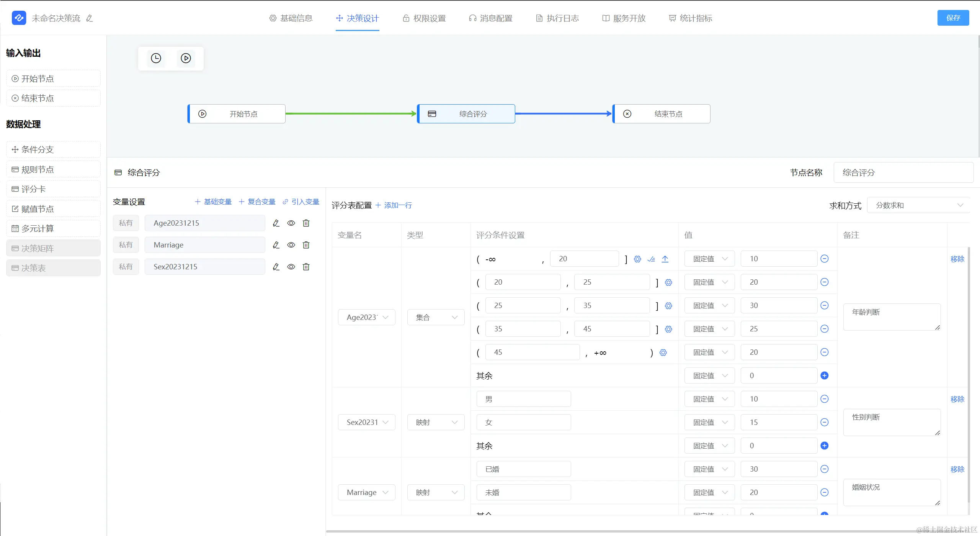The image size is (980, 536).
Task: Click the history clock icon on canvas
Action: click(x=156, y=58)
